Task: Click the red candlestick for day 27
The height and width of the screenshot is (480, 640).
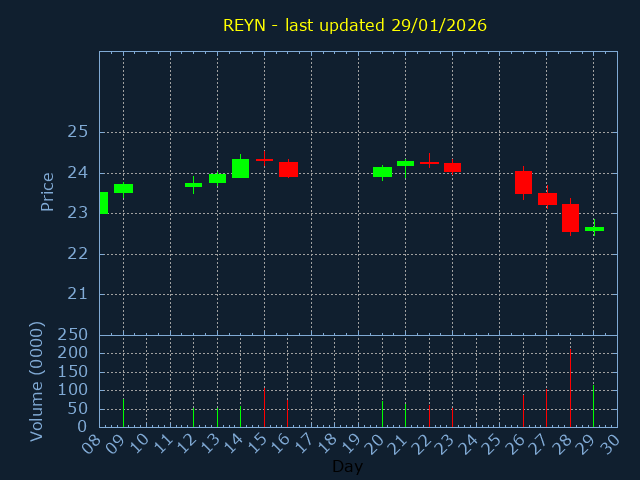Action: 547,199
